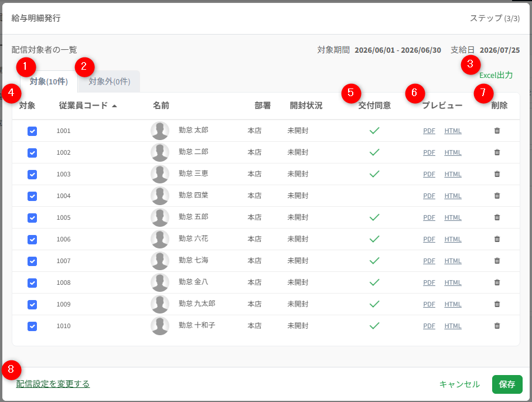Toggle checkbox for 勤怠 十和子

click(32, 326)
